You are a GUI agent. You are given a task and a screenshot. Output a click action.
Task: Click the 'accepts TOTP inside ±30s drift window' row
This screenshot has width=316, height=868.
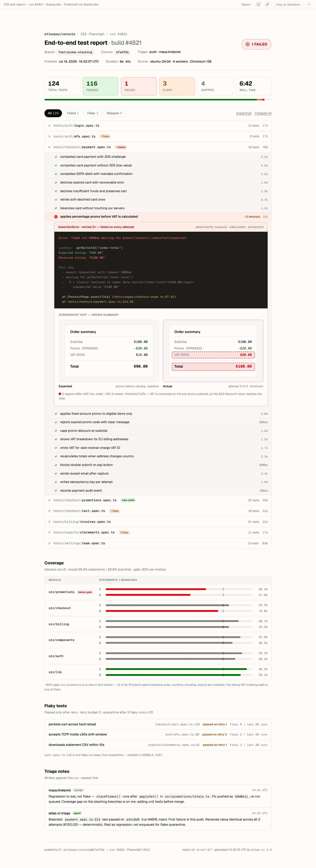(158, 734)
